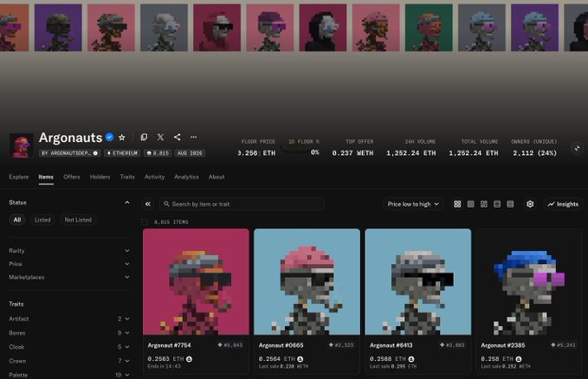Expand the Crown trait filter
This screenshot has height=379, width=588.
69,361
